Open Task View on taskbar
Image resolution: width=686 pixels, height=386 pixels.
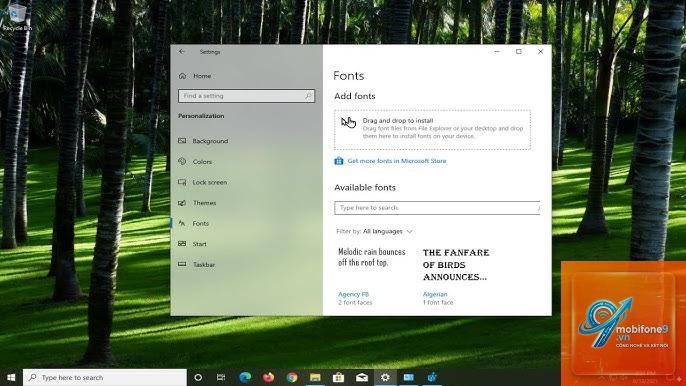coord(221,377)
